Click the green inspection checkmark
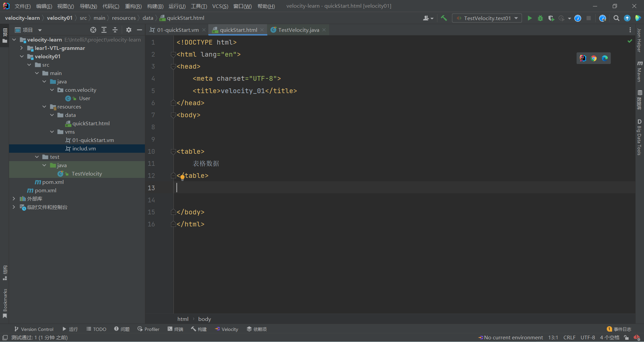 (x=630, y=41)
